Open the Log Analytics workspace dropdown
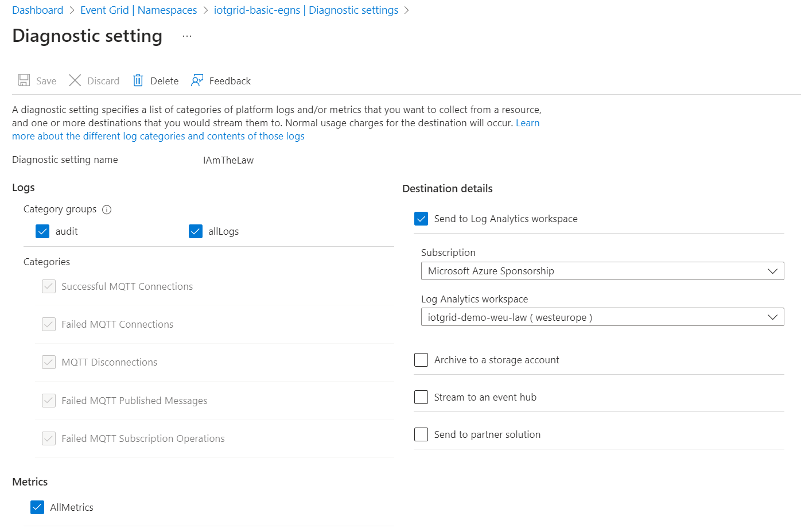801x532 pixels. (602, 317)
